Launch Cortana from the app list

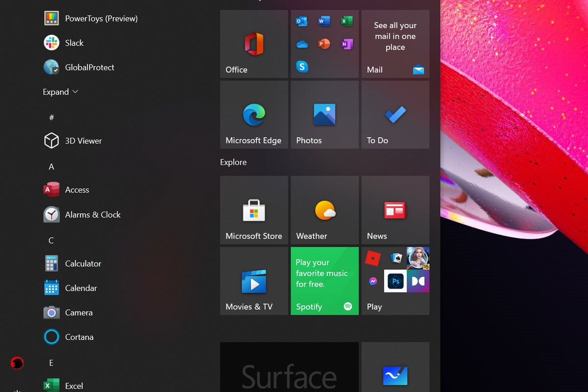click(x=79, y=337)
